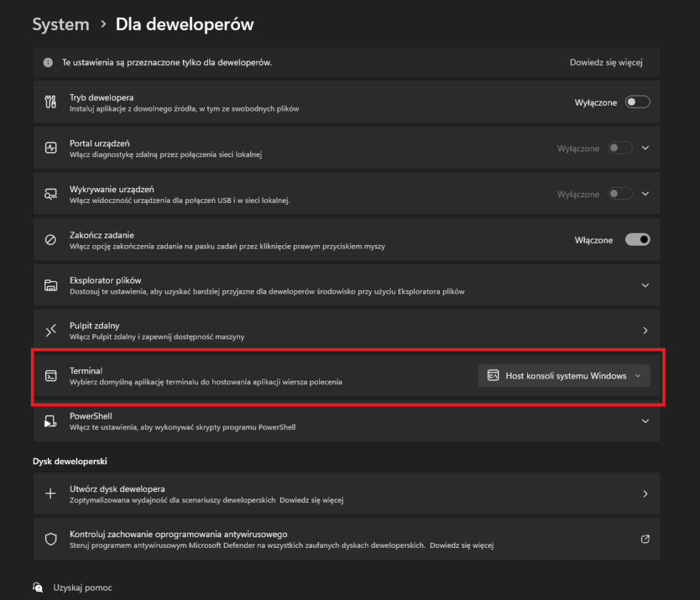
Task: Click the Dla deweloperów page title
Action: pos(184,24)
